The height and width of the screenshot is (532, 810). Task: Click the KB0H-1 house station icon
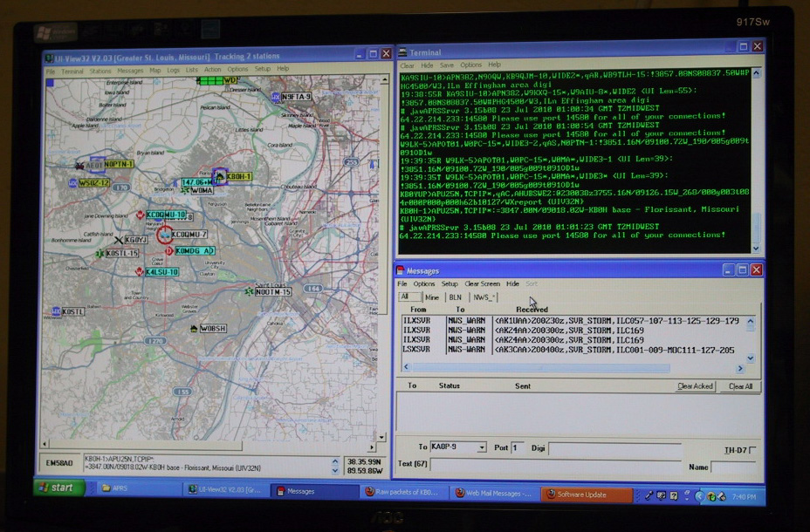click(x=220, y=177)
